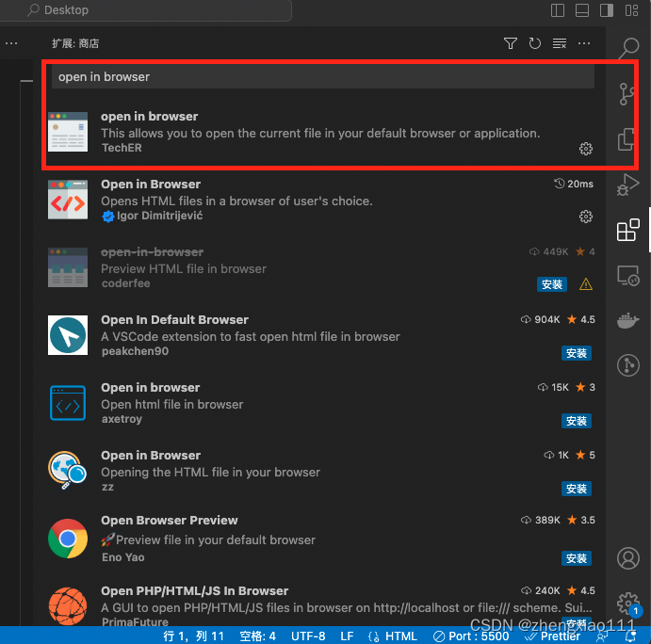651x644 pixels.
Task: Open Remote Explorer view
Action: (x=628, y=275)
